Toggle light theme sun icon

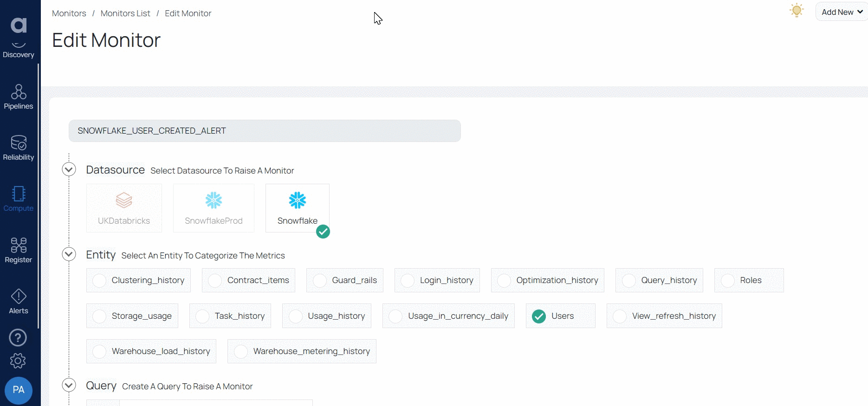coord(797,10)
